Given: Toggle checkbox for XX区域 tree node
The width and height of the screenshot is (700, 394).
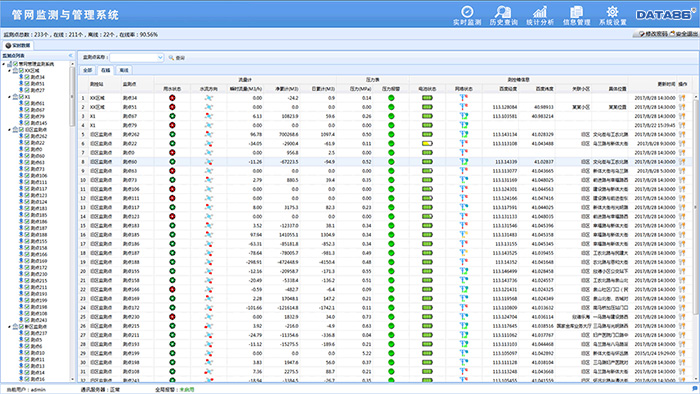Looking at the screenshot, I should (x=21, y=71).
